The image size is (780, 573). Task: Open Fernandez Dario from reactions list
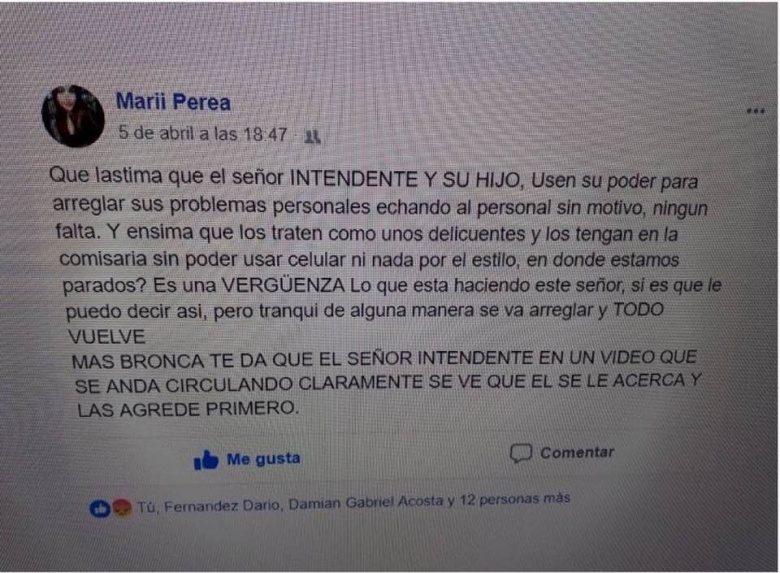point(222,505)
